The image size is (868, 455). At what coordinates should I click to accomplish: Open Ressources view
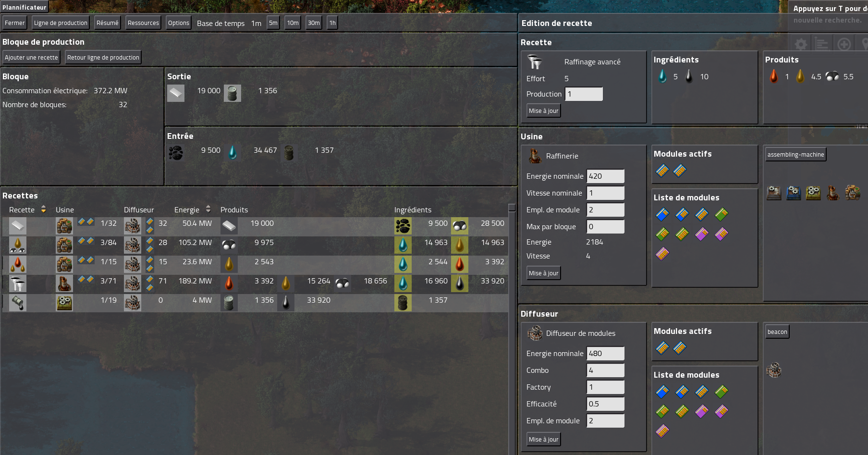143,23
